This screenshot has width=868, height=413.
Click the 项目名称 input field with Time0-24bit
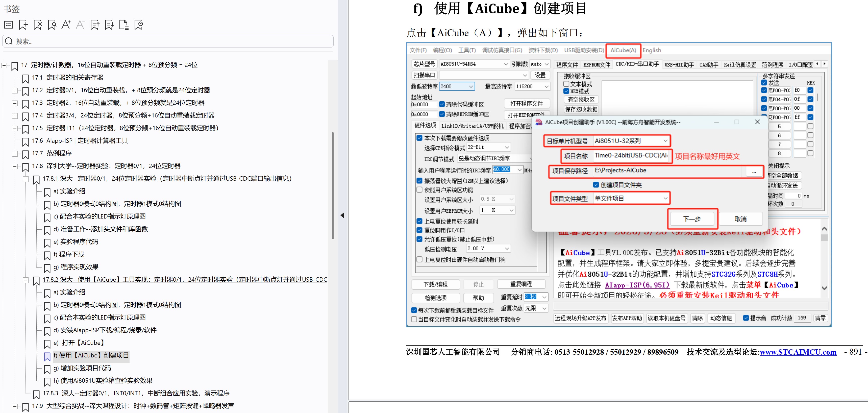(631, 155)
